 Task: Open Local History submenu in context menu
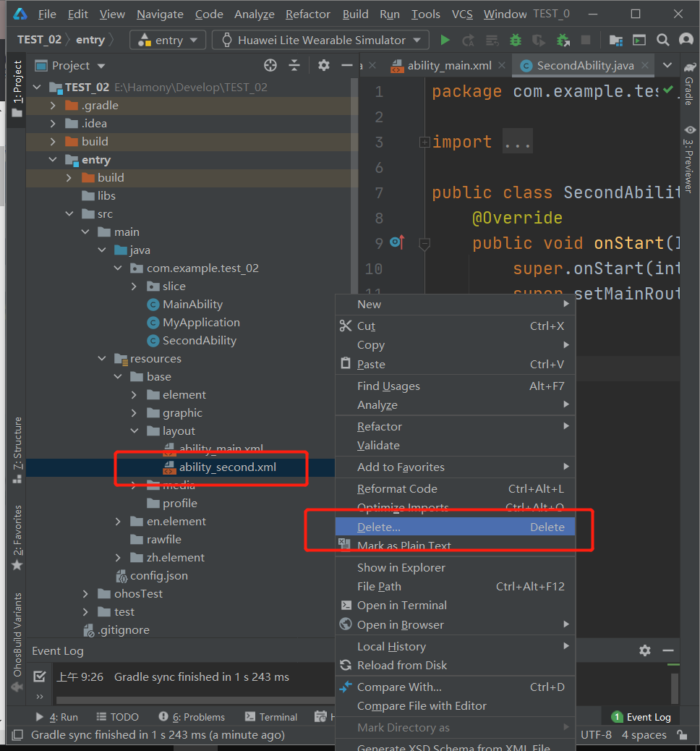pos(456,647)
